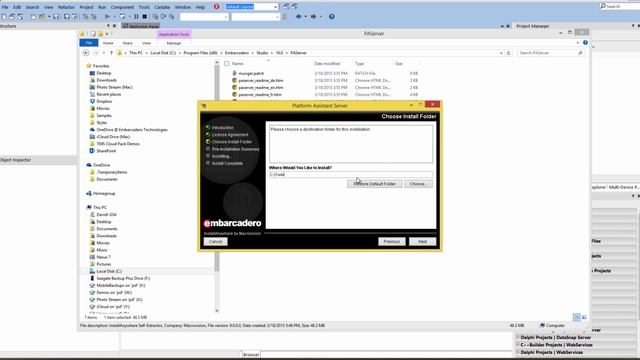Select Local Disk (C:) in navigation pane
The image size is (640, 360).
pyautogui.click(x=109, y=271)
